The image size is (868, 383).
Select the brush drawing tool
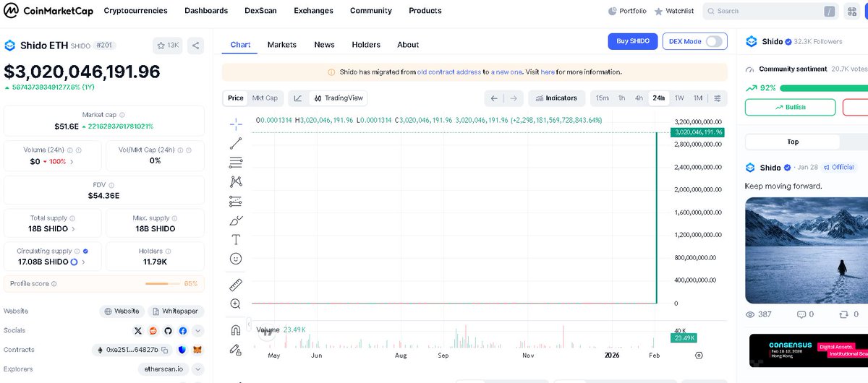(236, 220)
